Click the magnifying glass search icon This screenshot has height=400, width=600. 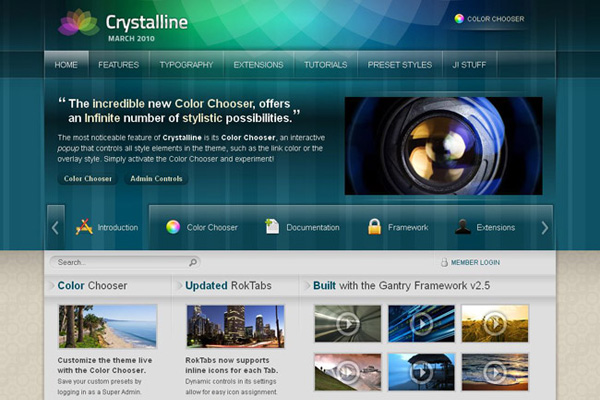(x=193, y=262)
